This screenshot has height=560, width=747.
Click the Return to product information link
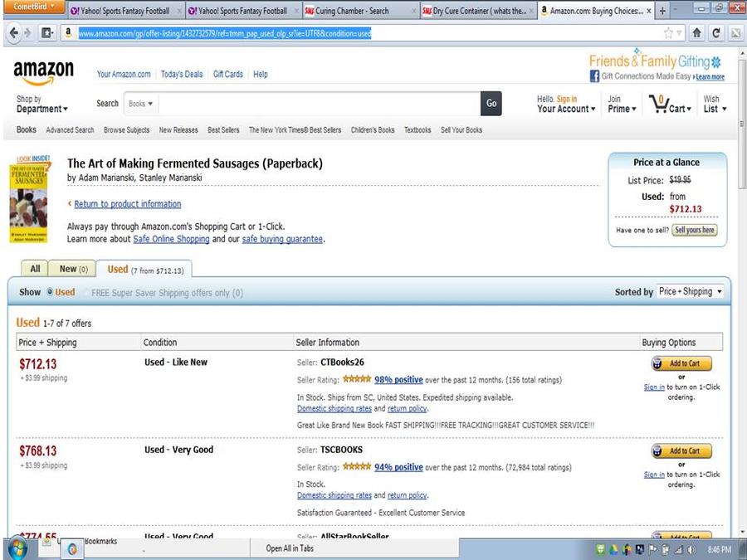tap(127, 204)
